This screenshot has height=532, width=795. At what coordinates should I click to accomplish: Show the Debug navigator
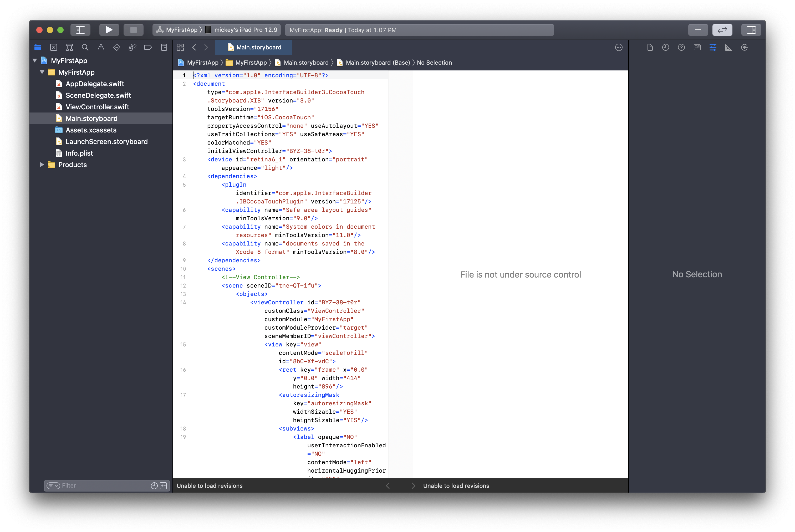(x=132, y=48)
